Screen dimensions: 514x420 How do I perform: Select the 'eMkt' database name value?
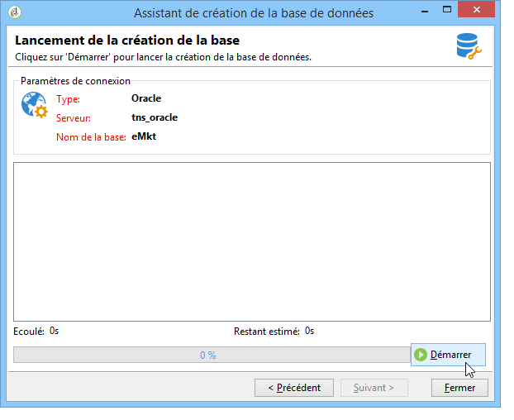[x=144, y=136]
